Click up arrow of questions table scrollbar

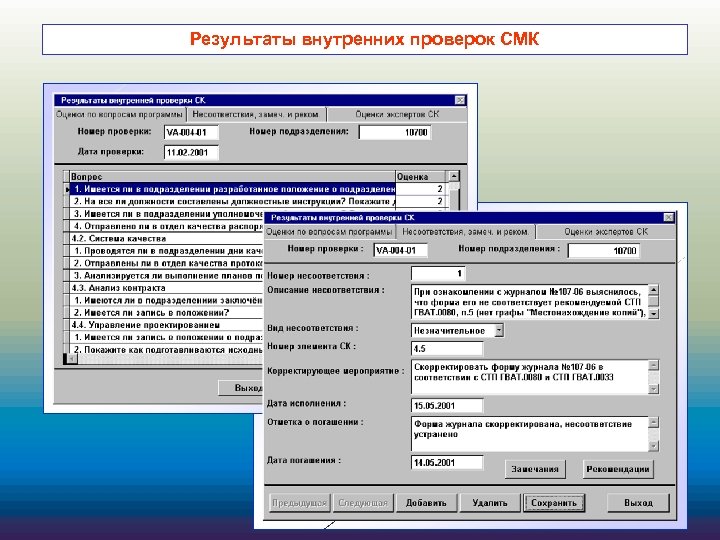[454, 176]
